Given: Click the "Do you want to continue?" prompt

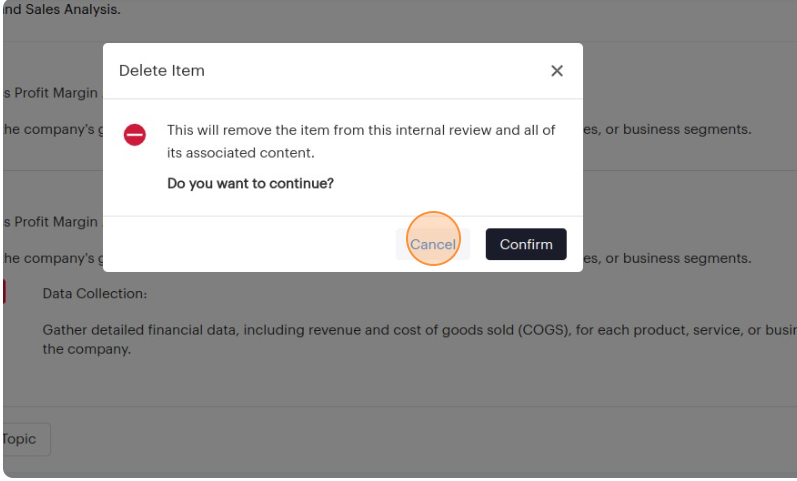Looking at the screenshot, I should [250, 184].
